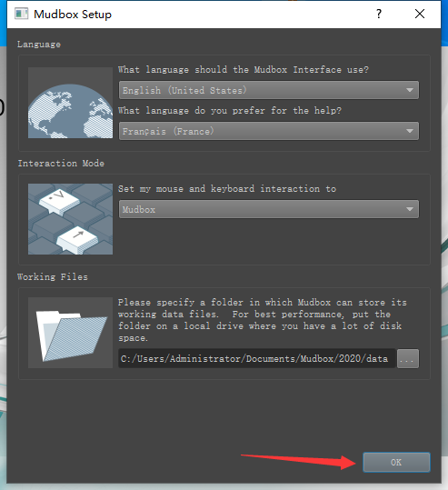Screen dimensions: 448x490
Task: Browse for folder with the ... button
Action: tap(408, 359)
